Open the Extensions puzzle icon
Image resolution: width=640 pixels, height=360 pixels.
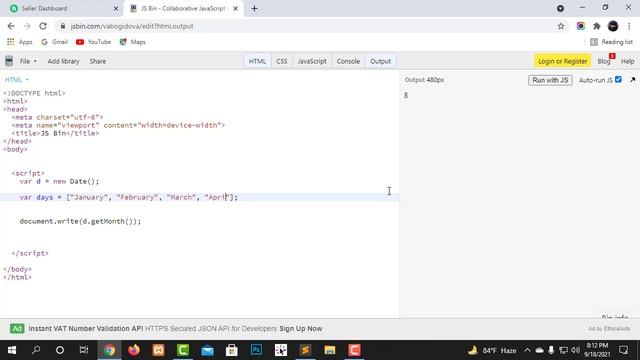point(597,26)
